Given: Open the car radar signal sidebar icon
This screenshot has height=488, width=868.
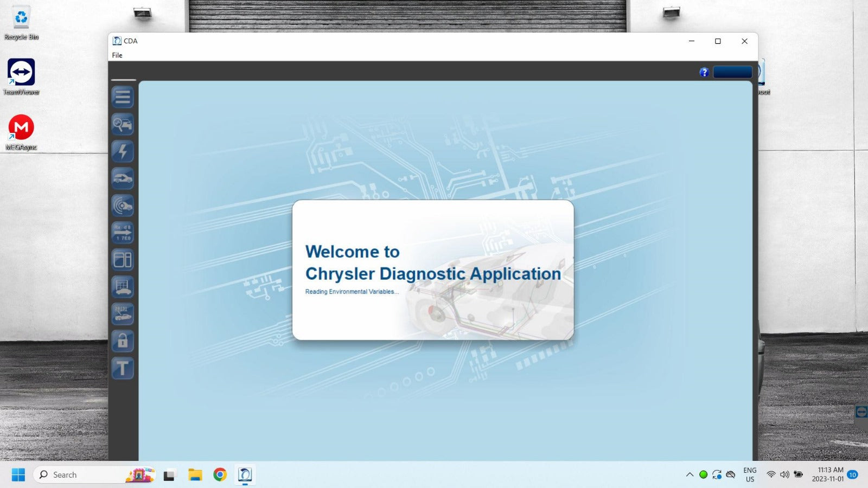Looking at the screenshot, I should coord(123,206).
